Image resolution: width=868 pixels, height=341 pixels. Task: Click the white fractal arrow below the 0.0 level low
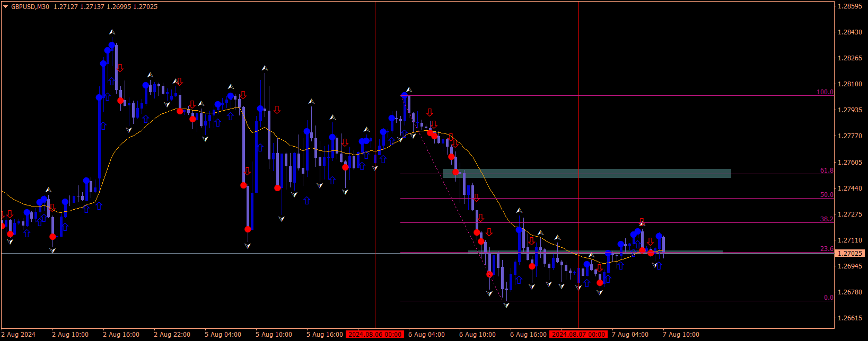[506, 305]
